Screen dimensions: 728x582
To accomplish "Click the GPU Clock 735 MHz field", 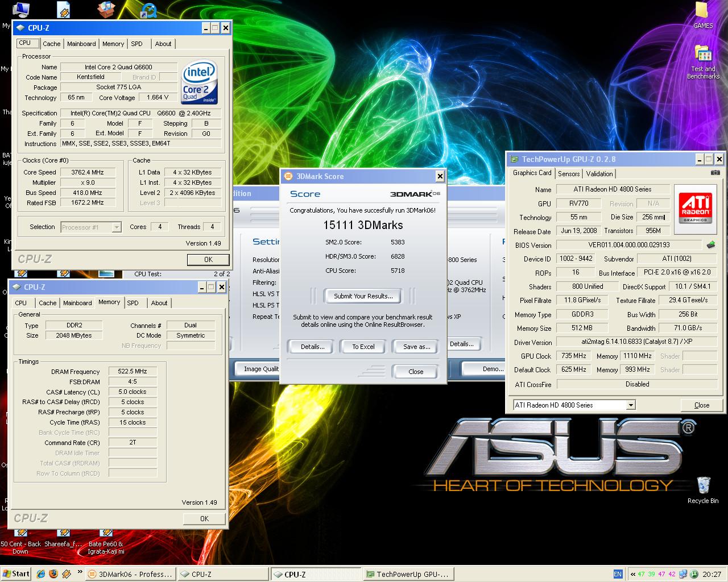I will [573, 356].
